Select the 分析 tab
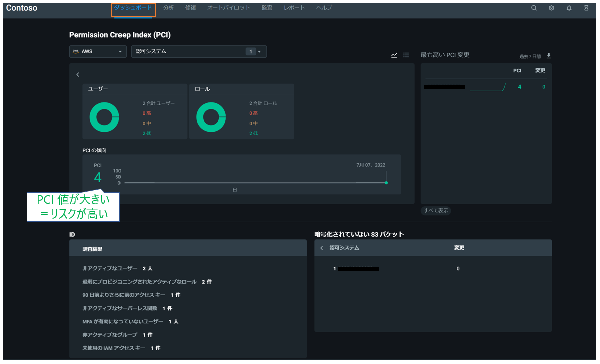Viewport: 600px width, 364px height. (x=168, y=8)
